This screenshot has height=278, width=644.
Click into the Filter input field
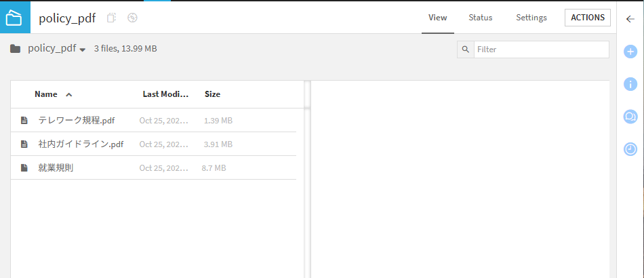click(540, 49)
